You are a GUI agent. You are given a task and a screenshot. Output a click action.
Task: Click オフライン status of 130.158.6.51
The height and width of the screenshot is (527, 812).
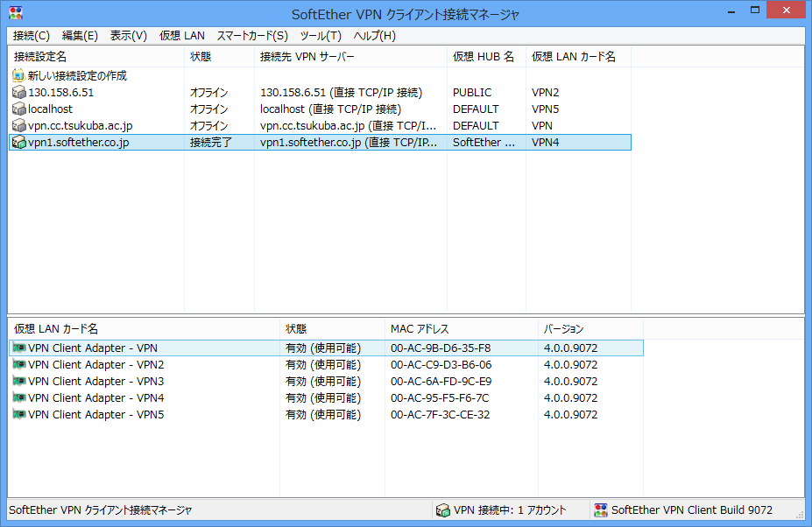[208, 92]
